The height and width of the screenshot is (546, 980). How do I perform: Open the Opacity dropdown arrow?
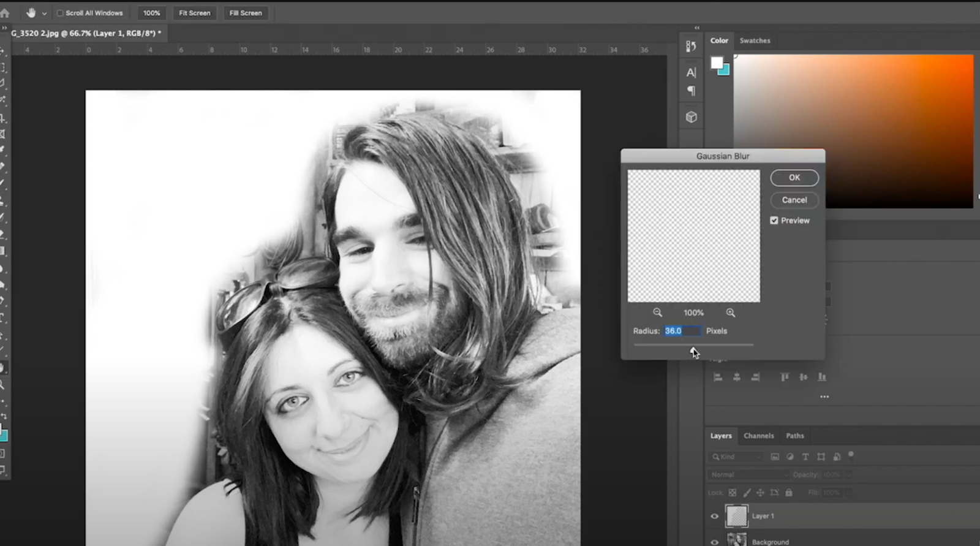(848, 474)
